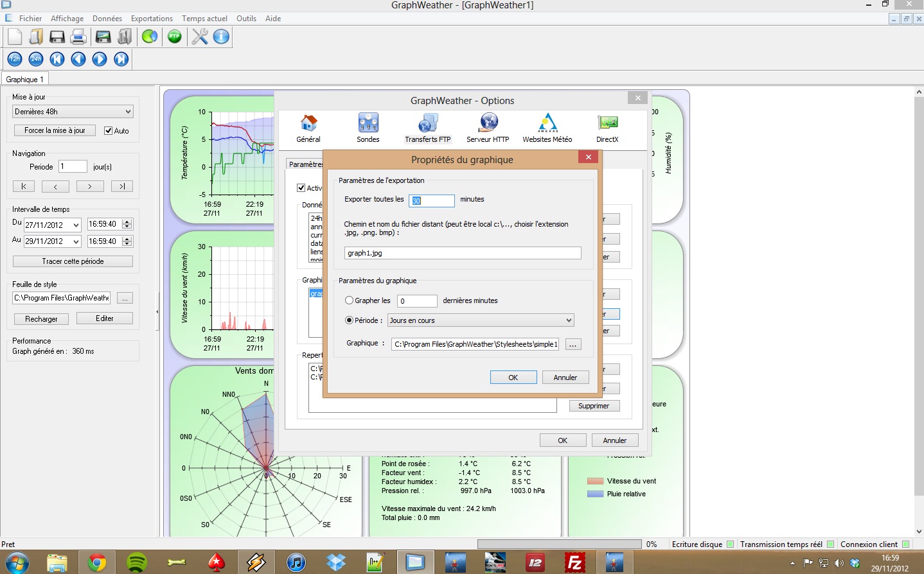Viewport: 924px width, 574px height.
Task: Go to next period with the blue right arrow
Action: coord(100,59)
